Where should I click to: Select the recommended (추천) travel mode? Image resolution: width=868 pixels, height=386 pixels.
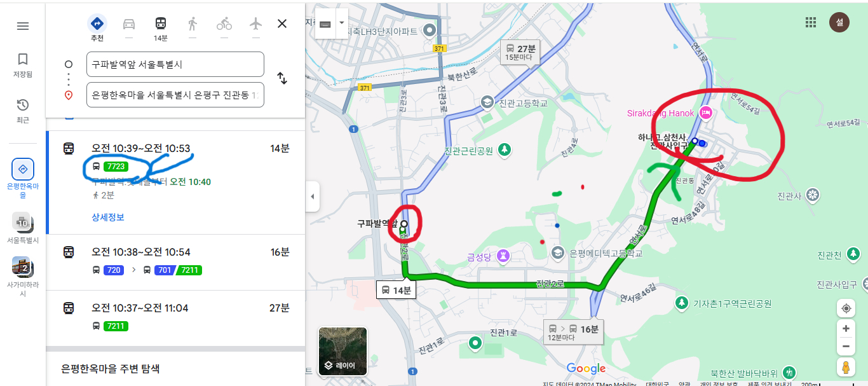coord(97,29)
